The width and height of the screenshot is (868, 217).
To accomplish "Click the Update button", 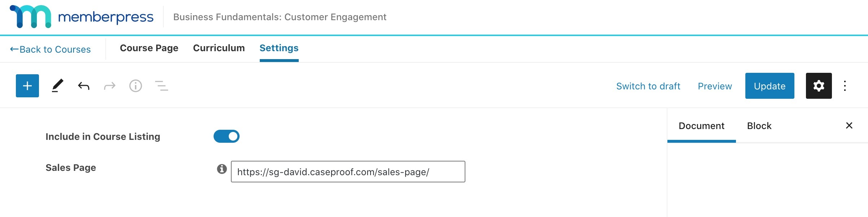I will [x=770, y=86].
